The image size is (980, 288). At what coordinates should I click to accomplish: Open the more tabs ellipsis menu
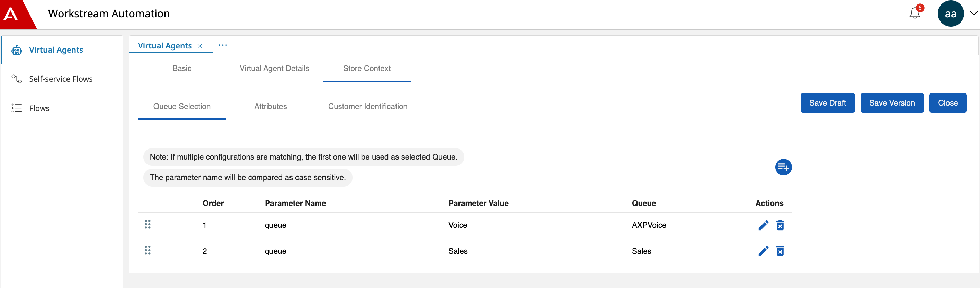[x=223, y=45]
